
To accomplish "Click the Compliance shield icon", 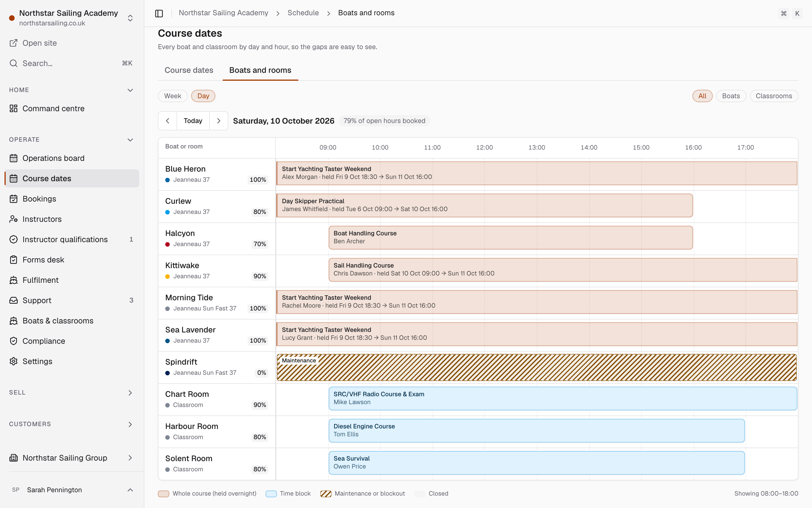I will tap(14, 341).
